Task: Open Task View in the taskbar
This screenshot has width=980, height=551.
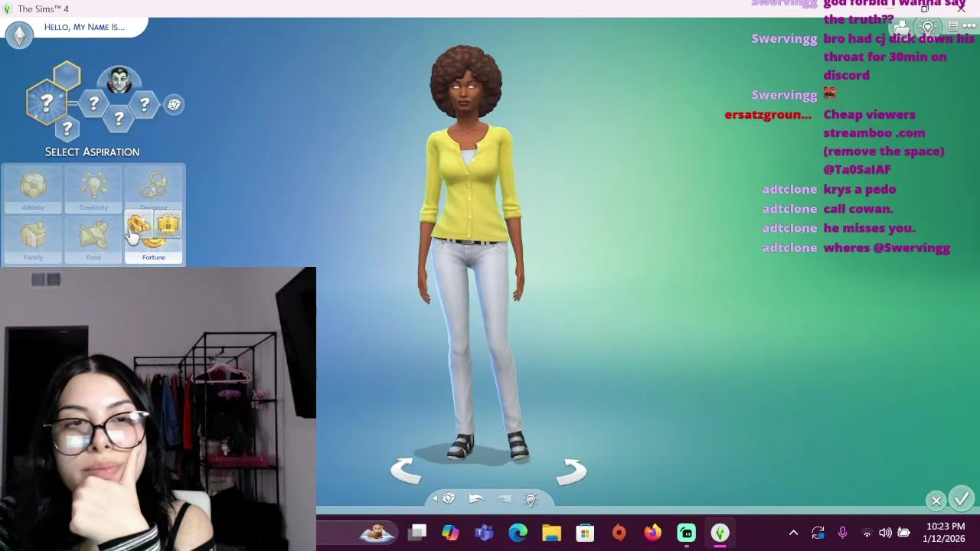Action: click(417, 533)
